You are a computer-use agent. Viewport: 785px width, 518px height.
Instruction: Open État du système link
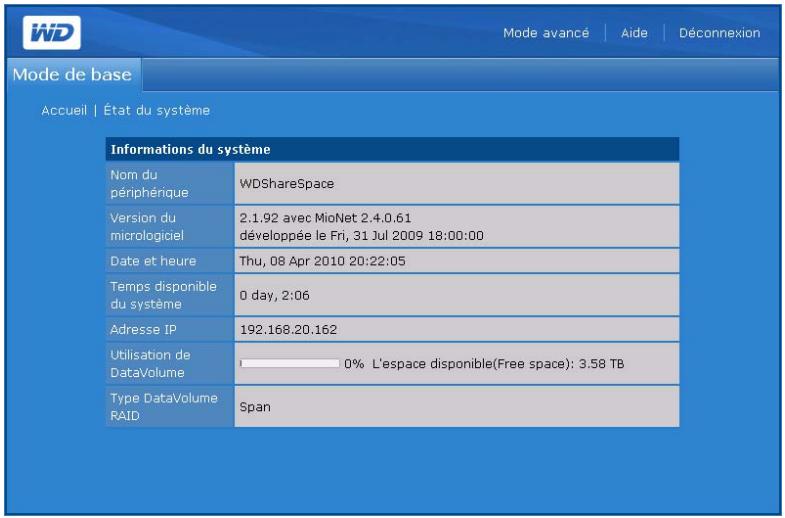pyautogui.click(x=156, y=110)
